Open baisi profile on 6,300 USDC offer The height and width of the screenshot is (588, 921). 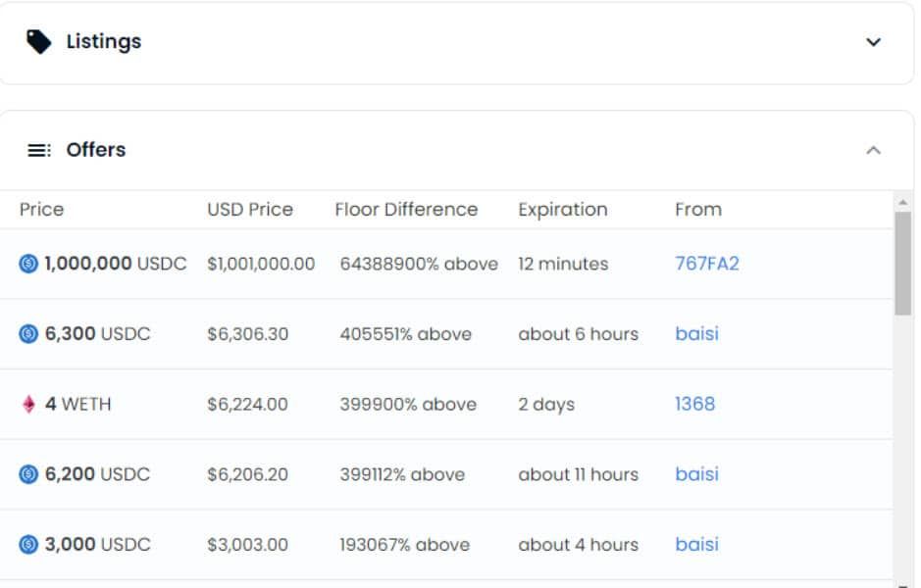[x=696, y=334]
